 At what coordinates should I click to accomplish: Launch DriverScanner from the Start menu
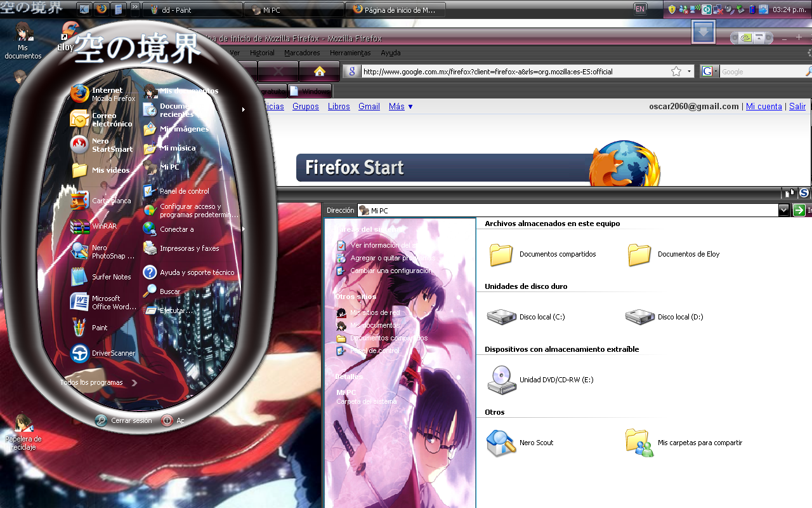[x=103, y=353]
